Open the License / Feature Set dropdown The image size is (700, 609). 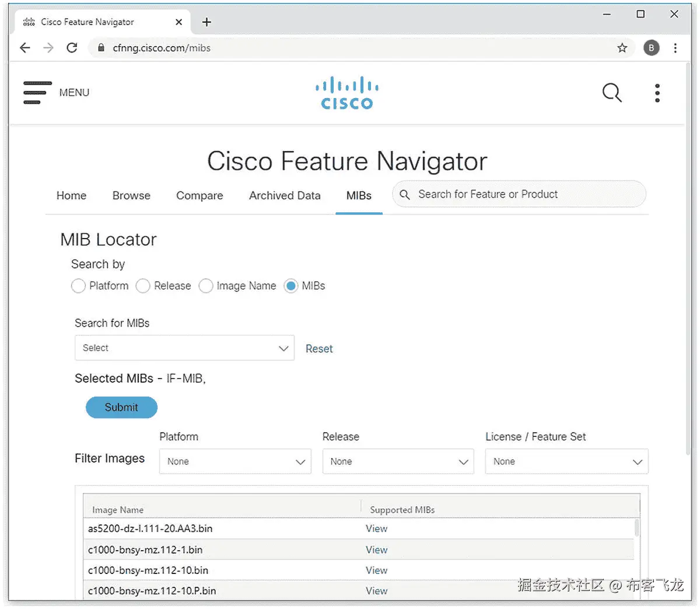coord(566,461)
